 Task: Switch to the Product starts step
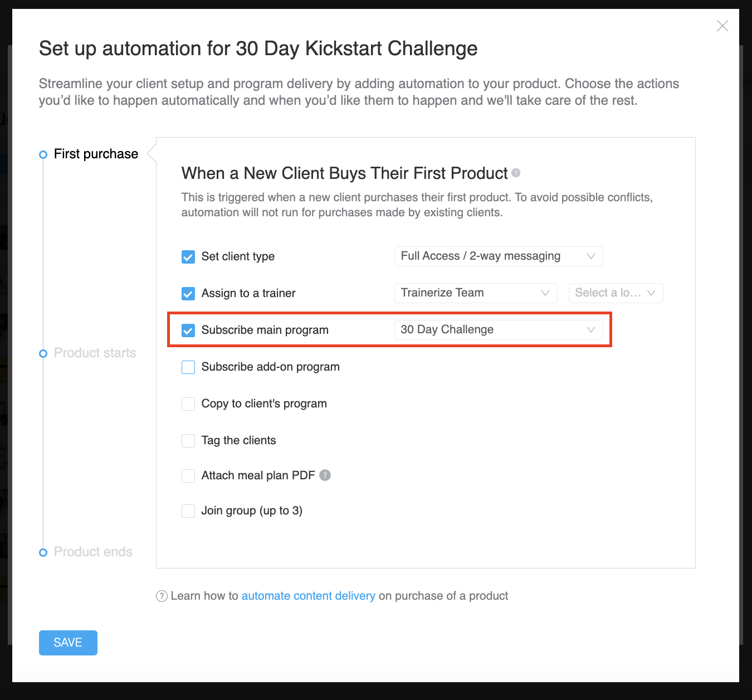pyautogui.click(x=95, y=353)
